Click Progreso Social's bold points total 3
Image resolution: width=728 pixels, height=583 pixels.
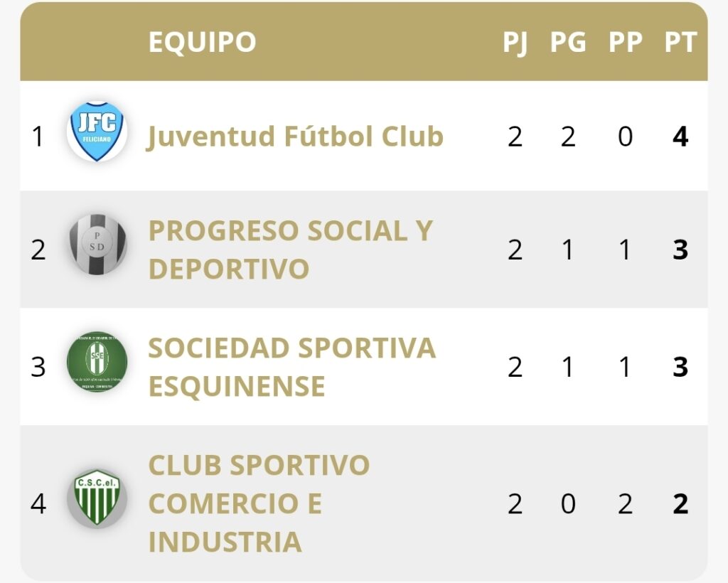(680, 250)
